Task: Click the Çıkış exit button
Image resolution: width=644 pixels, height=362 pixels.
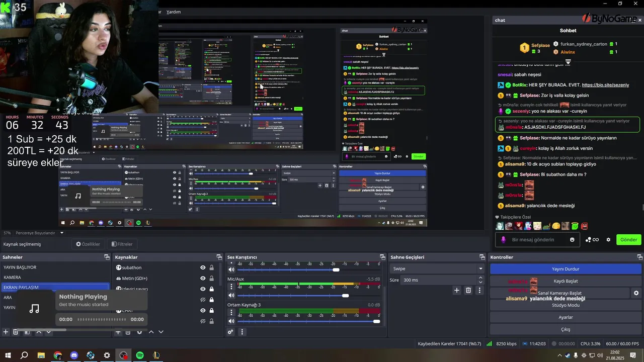Action: [566, 329]
